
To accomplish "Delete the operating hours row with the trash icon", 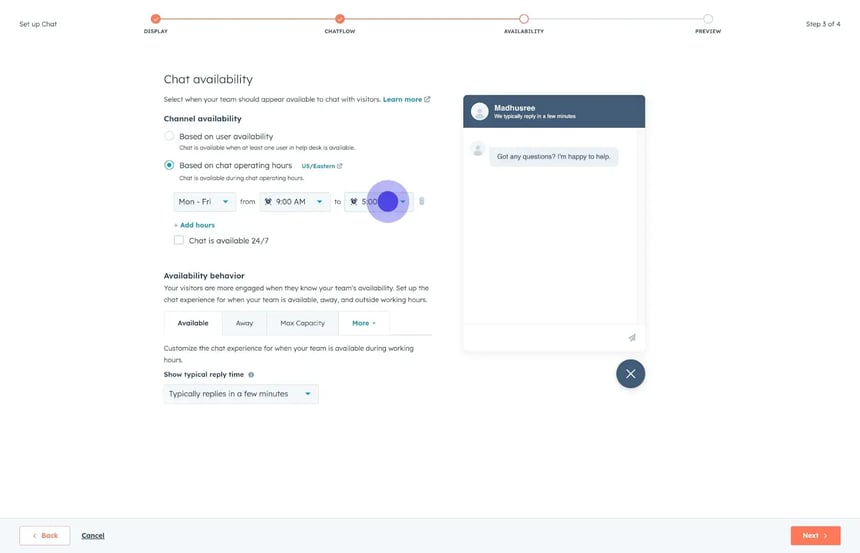I will (x=421, y=202).
